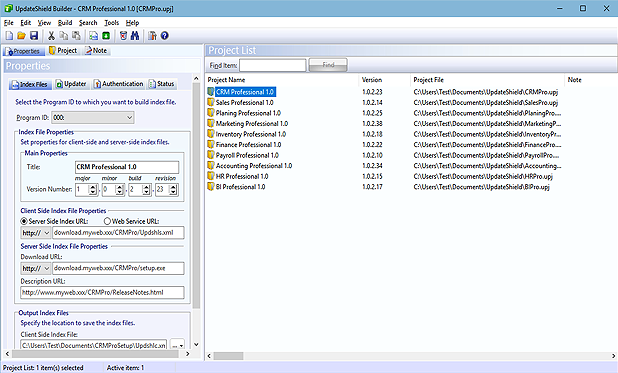The image size is (618, 373).
Task: Open the File menu
Action: (9, 23)
